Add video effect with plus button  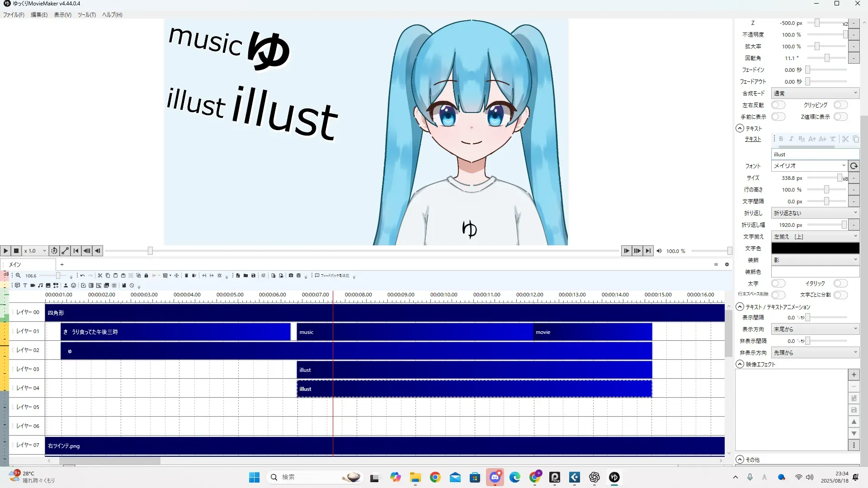(x=854, y=375)
